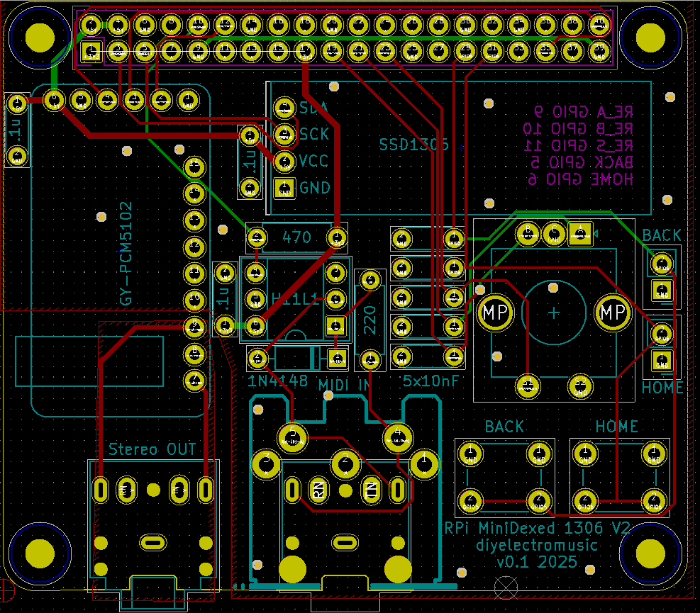Click the right MP mounting pad
This screenshot has width=700, height=613.
tap(613, 311)
